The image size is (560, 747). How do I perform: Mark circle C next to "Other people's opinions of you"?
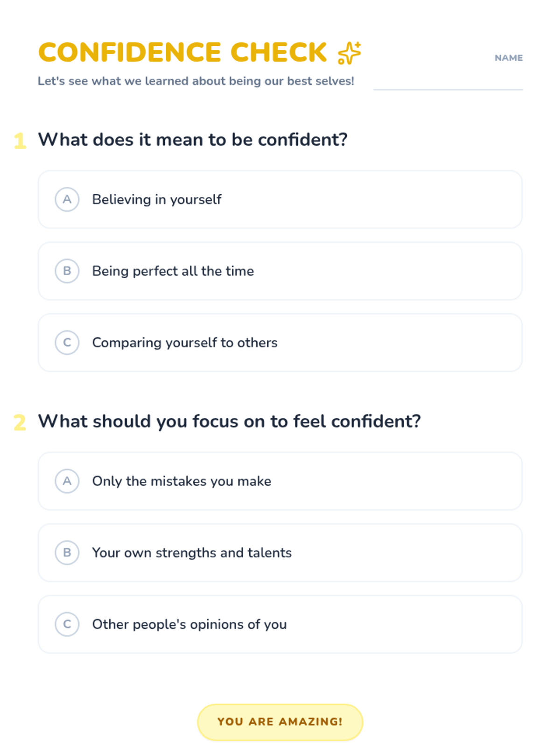pos(67,624)
